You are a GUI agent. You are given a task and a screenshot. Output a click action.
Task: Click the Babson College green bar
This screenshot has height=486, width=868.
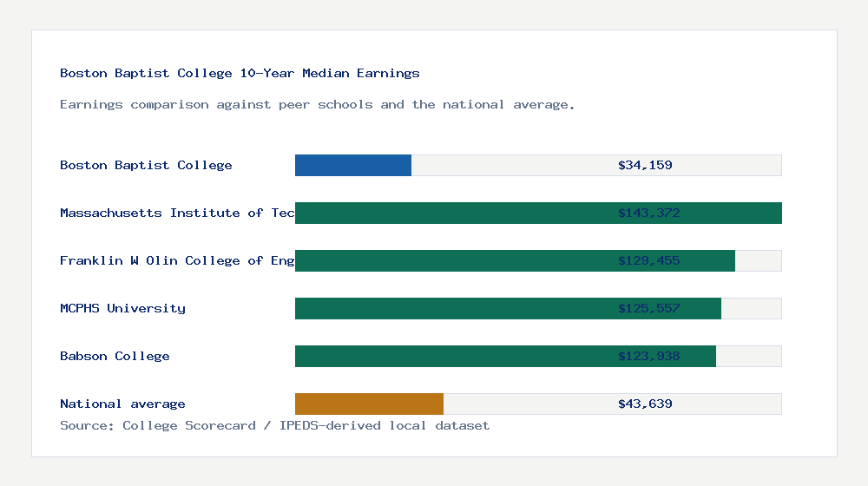pyautogui.click(x=505, y=356)
